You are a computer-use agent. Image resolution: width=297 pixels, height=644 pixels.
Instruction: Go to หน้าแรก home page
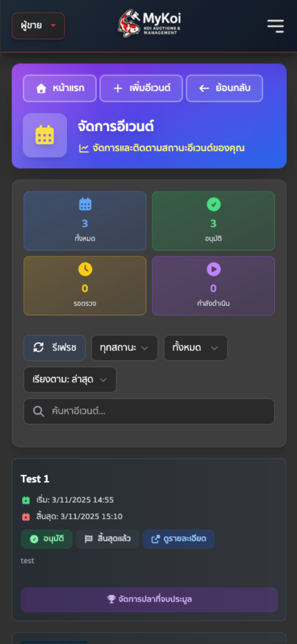click(60, 88)
